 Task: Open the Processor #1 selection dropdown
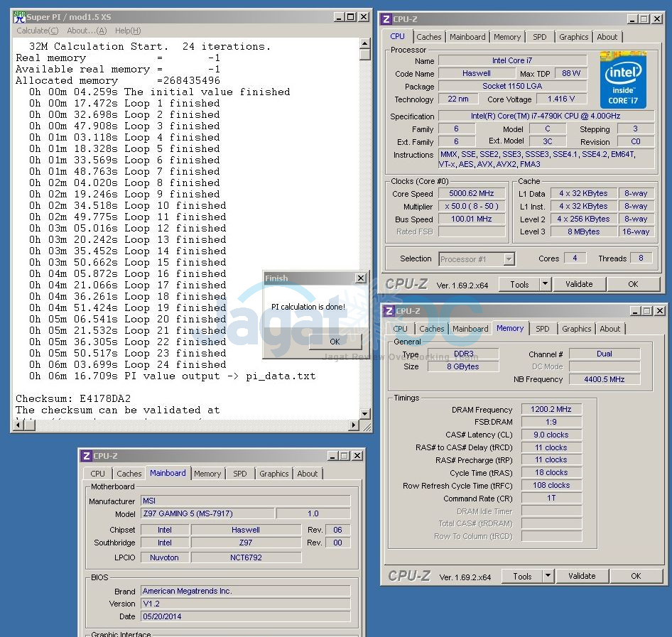pos(509,259)
